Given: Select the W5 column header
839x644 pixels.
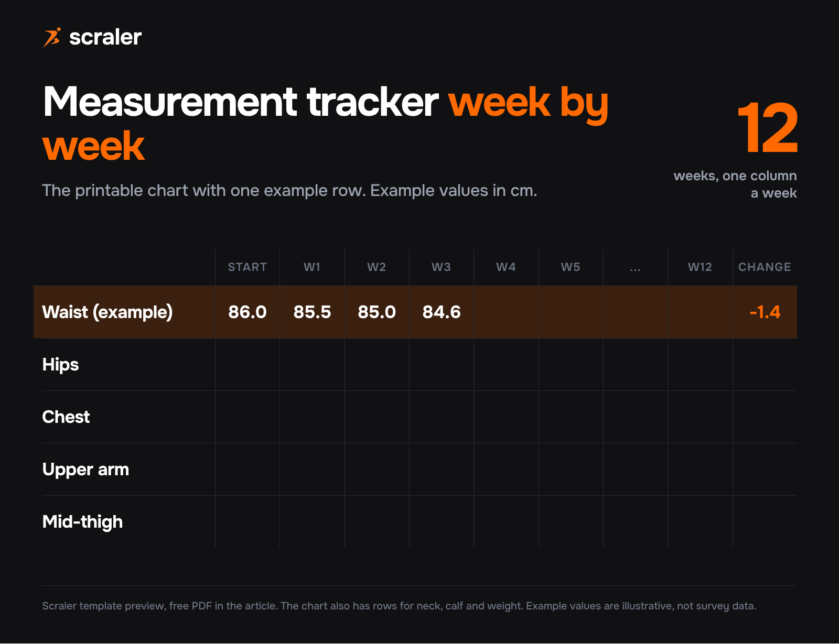Looking at the screenshot, I should pos(571,267).
